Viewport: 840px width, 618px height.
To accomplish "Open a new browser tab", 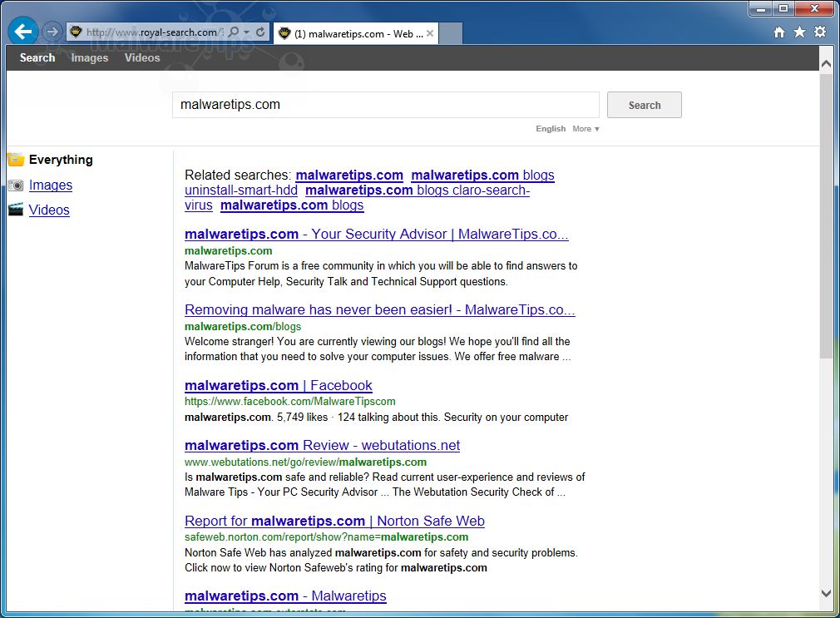I will 448,33.
